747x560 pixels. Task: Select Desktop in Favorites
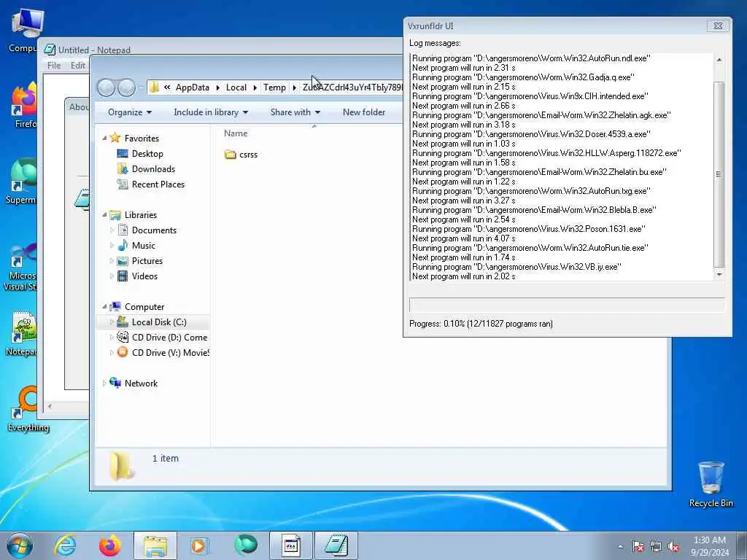pos(147,154)
